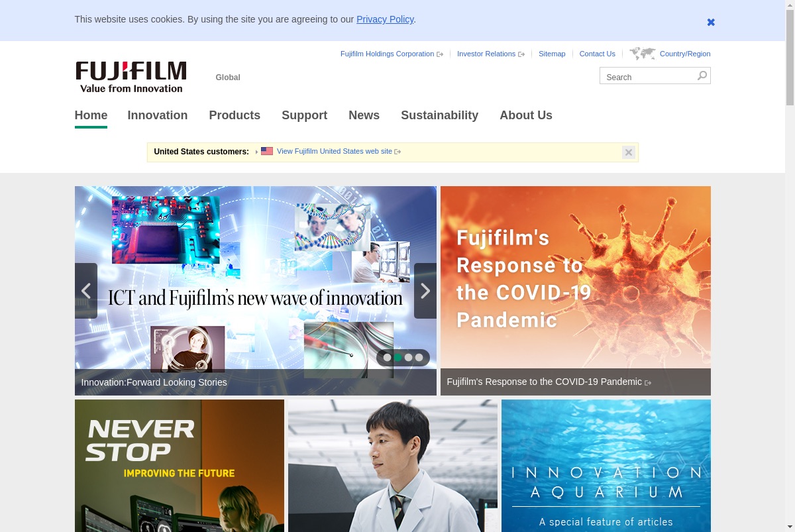Select the first carousel dot
The image size is (795, 532).
tap(388, 358)
